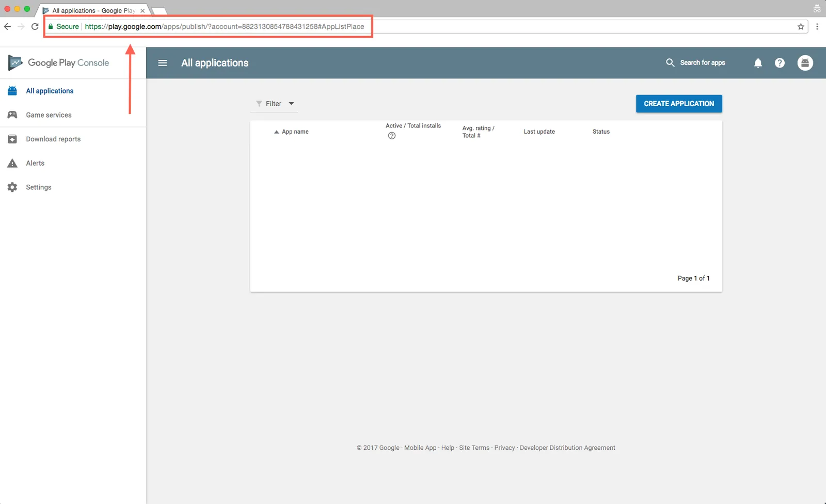The image size is (826, 504).
Task: Open Developer Distribution Agreement link
Action: click(x=567, y=448)
